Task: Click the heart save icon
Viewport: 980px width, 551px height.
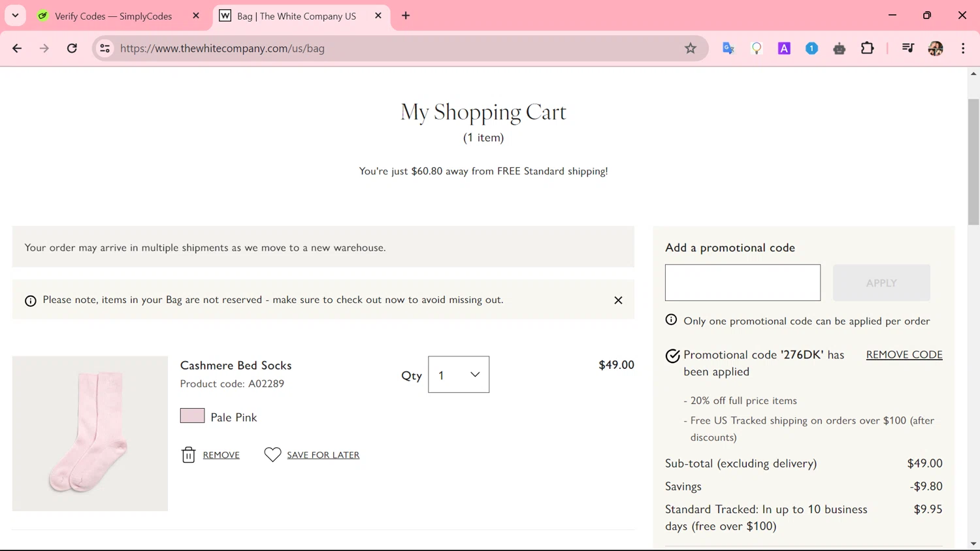Action: pos(272,454)
